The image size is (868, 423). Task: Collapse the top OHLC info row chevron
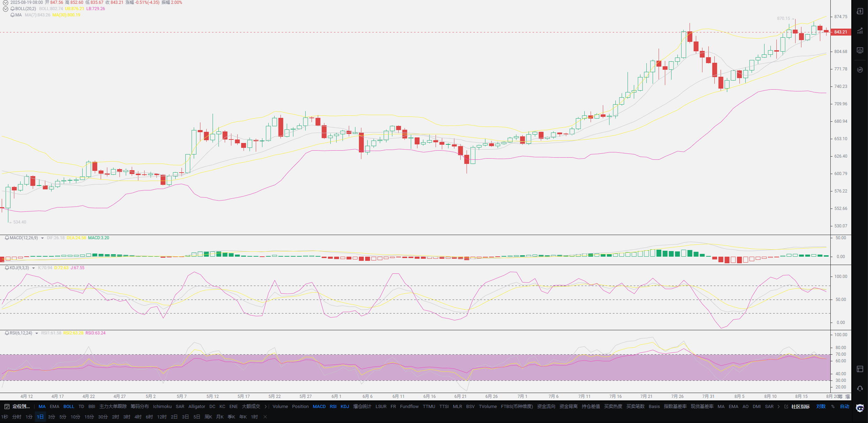(5, 2)
